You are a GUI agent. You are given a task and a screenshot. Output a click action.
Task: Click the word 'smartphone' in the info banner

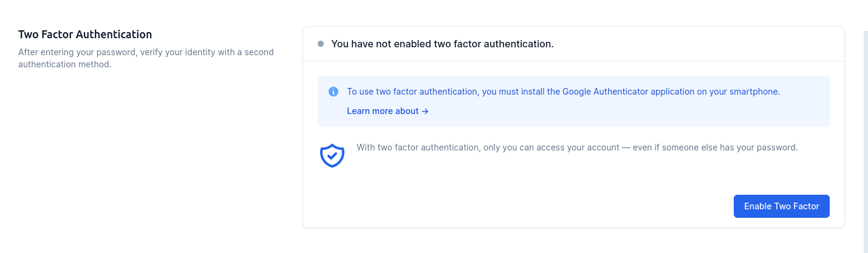[x=756, y=92]
